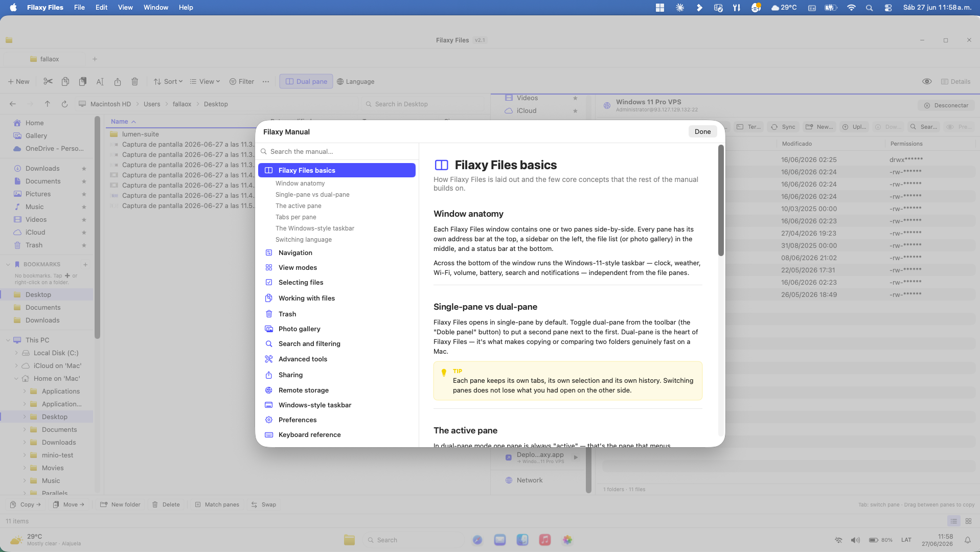
Task: Open the View dropdown menu
Action: pos(205,81)
